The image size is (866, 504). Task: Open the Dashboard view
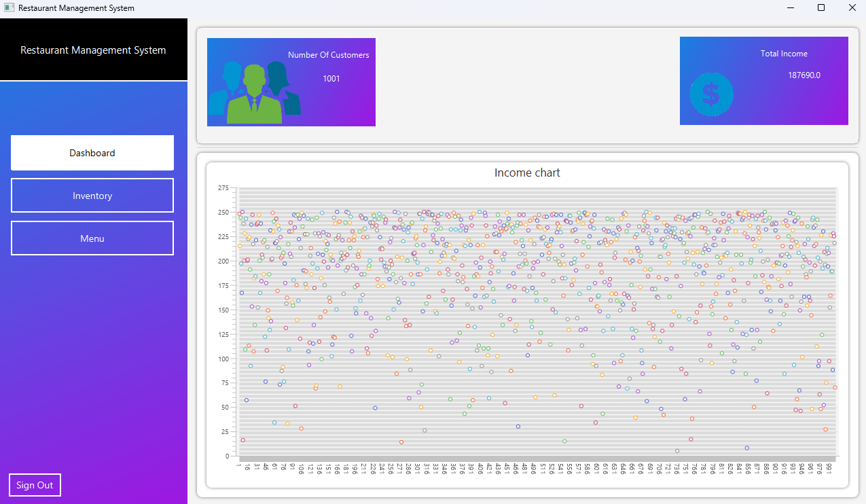(92, 153)
